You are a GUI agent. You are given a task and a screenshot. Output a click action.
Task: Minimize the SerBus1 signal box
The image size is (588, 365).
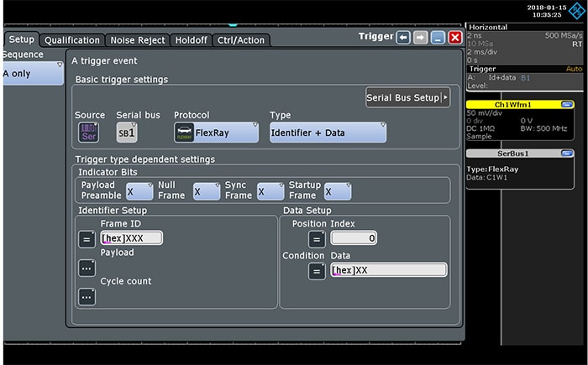click(x=567, y=154)
